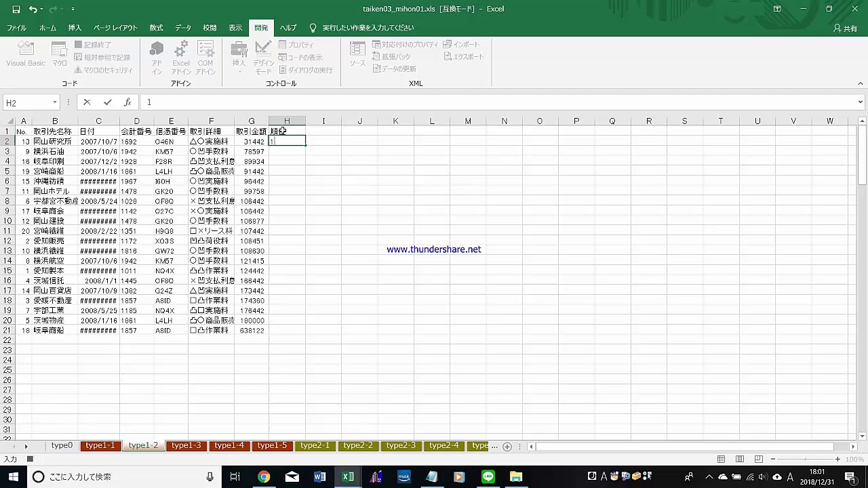This screenshot has width=868, height=488.
Task: Click the Macros icon in ribbon
Action: (60, 54)
